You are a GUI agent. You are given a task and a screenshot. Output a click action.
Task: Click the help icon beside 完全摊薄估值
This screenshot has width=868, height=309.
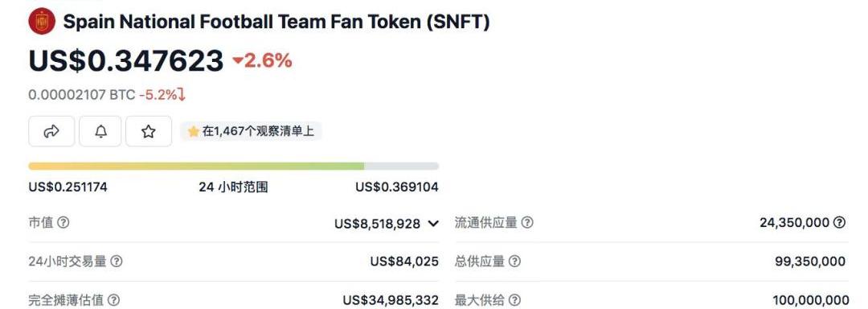113,300
